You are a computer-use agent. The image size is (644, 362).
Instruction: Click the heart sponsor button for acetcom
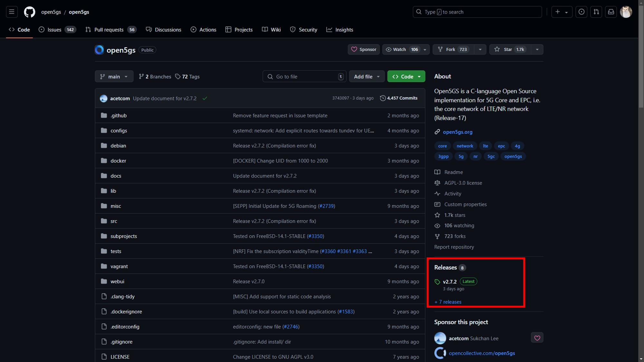pyautogui.click(x=537, y=338)
